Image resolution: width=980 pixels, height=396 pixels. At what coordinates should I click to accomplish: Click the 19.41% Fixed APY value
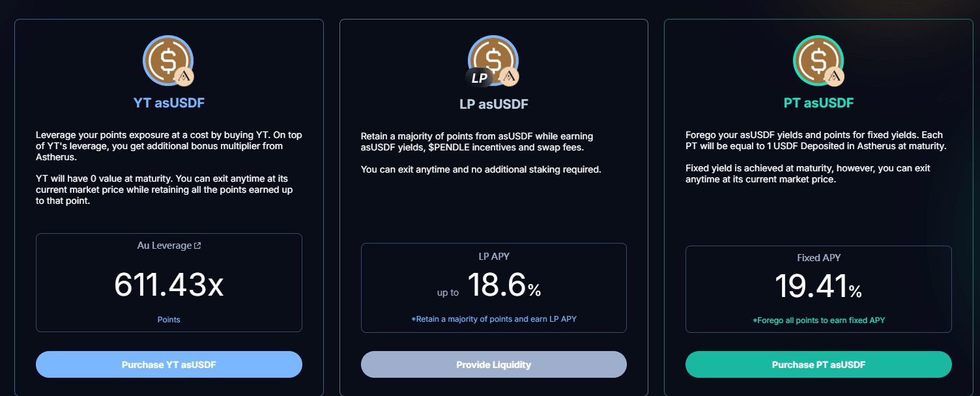point(818,287)
